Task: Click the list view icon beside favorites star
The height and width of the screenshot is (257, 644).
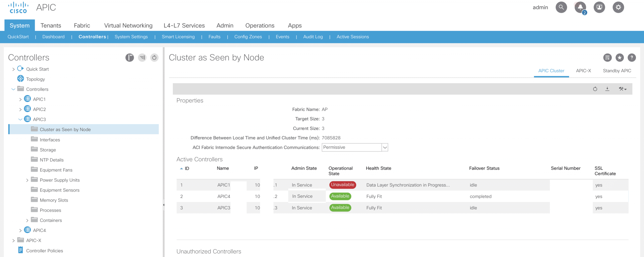Action: click(608, 58)
